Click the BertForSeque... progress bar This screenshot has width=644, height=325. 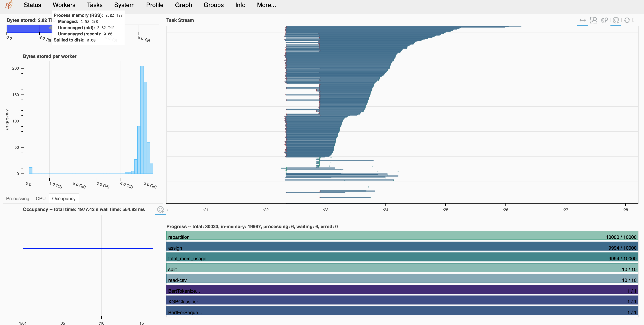coord(402,311)
